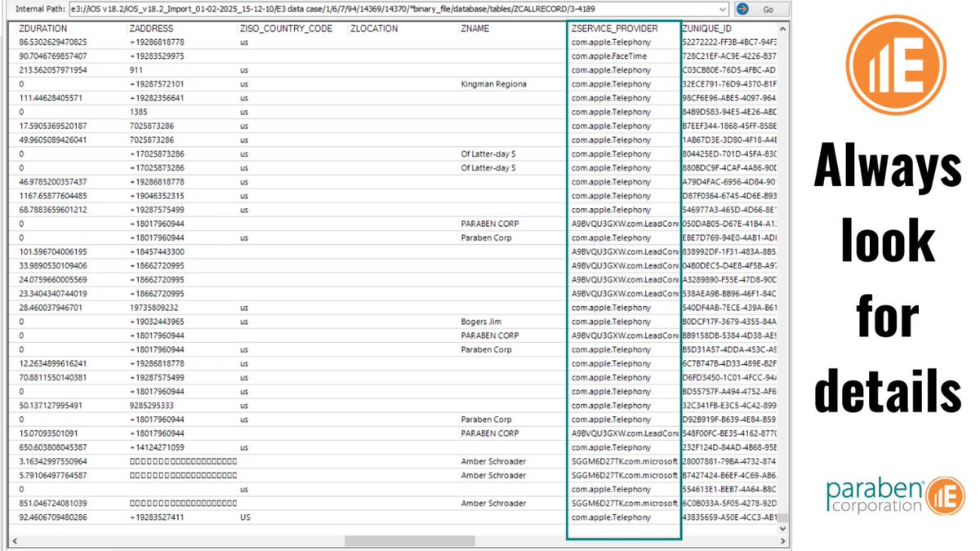This screenshot has width=980, height=551.
Task: Click the vertical scrollbar up arrow
Action: (781, 27)
